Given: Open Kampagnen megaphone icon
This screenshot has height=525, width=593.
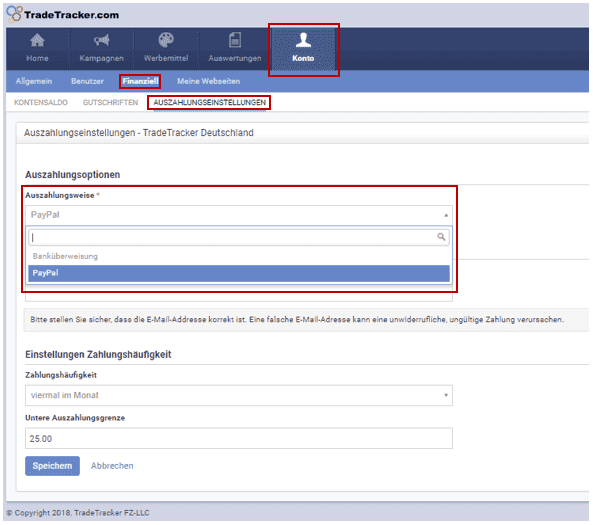Looking at the screenshot, I should pos(101,40).
